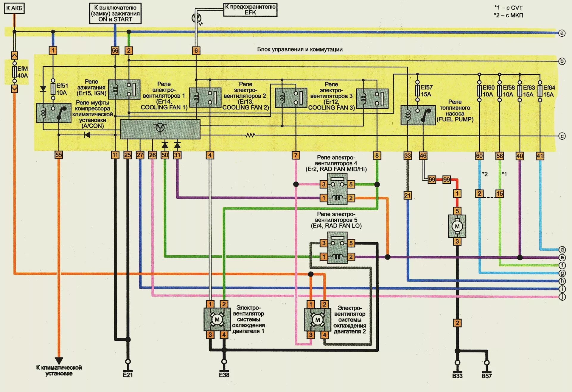Click the circled letter a endpoint
Image resolution: width=572 pixels, height=392 pixels.
[x=562, y=33]
